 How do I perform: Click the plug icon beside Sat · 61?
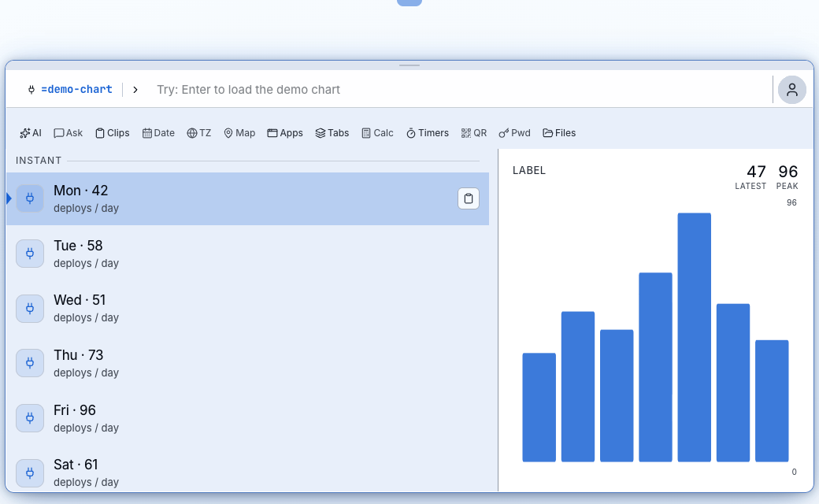tap(30, 473)
